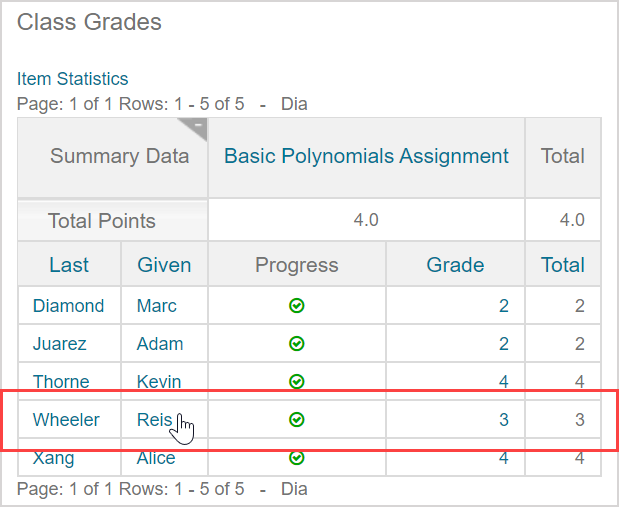
Task: Click Alice Xang's green progress checkmark icon
Action: pos(296,458)
